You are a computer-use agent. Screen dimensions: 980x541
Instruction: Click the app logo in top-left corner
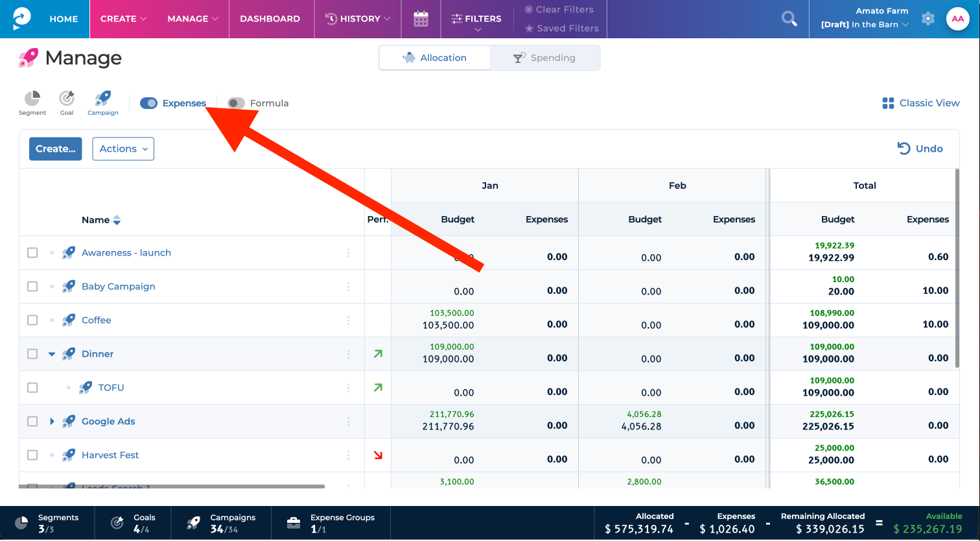coord(21,18)
